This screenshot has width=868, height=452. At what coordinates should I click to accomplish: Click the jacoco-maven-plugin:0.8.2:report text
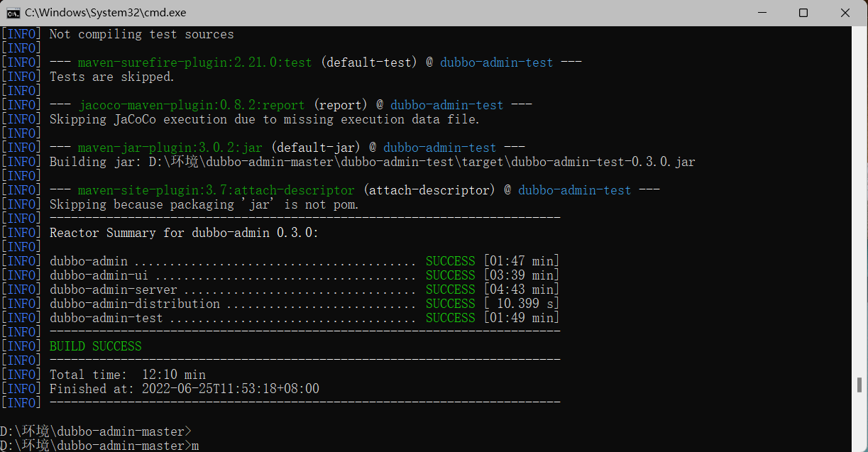point(191,105)
